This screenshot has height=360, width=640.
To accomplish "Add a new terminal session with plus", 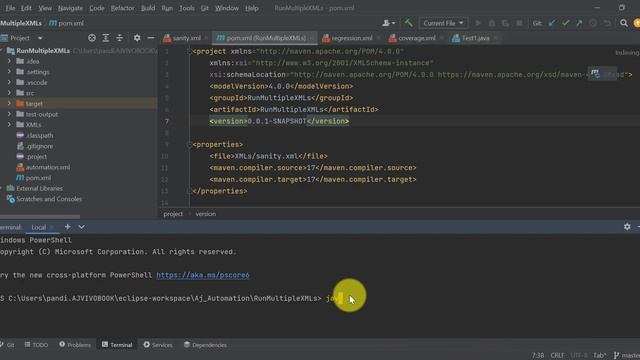I will pos(67,227).
